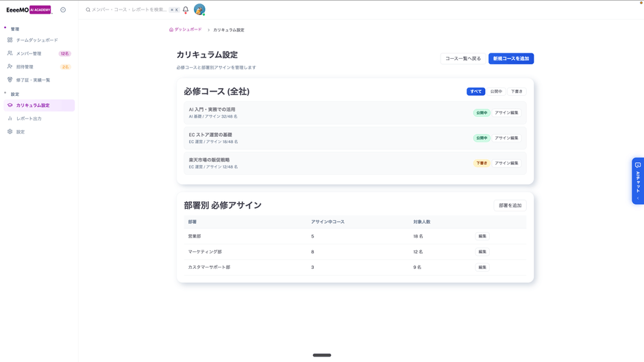644x362 pixels.
Task: Edit assignment for AI 入門・実務での活用
Action: pos(506,112)
